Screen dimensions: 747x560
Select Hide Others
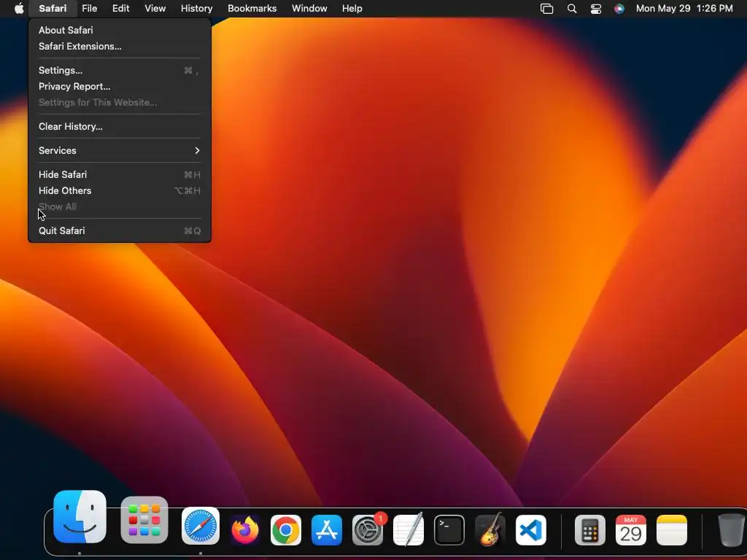(x=120, y=190)
